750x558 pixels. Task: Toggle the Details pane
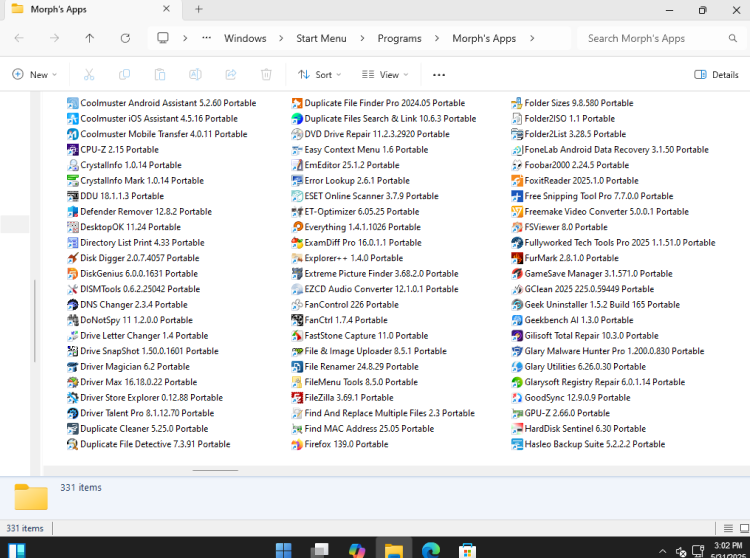(716, 75)
